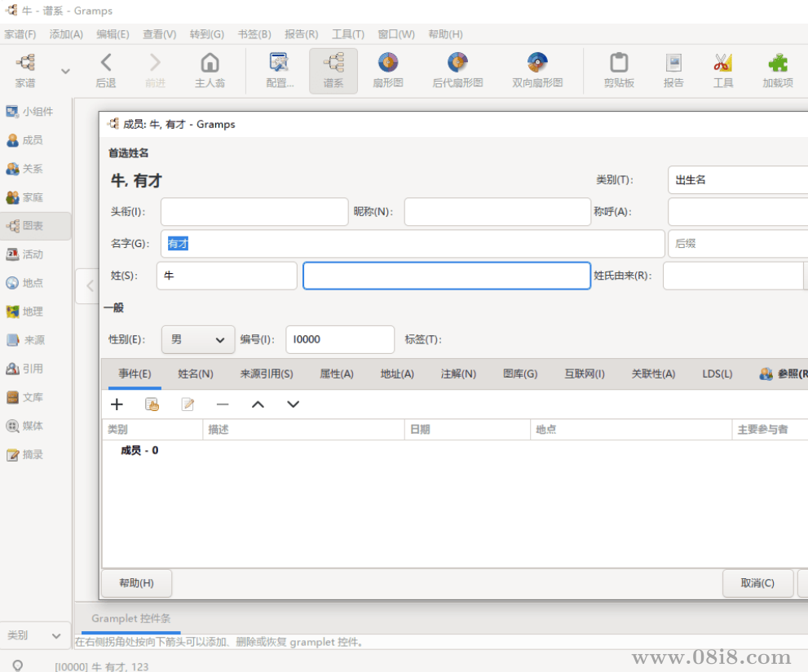Click the 主人翁 home person icon
Image resolution: width=808 pixels, height=672 pixels.
pyautogui.click(x=210, y=70)
